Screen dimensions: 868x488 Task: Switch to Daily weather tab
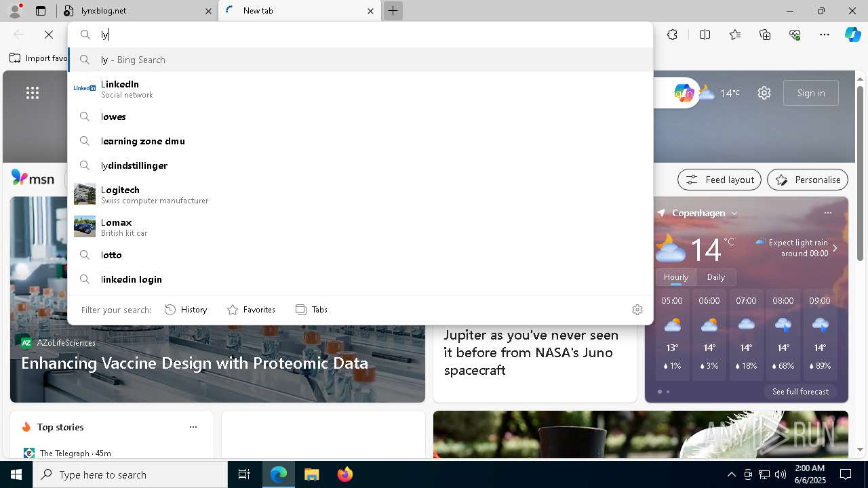[x=716, y=277]
